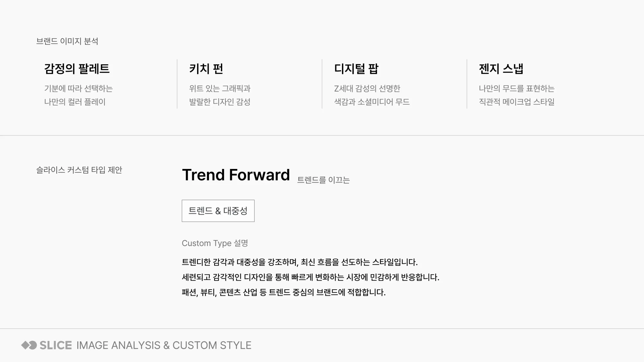Click the 위트 있는 그래픽과 description line
This screenshot has height=362, width=644.
(220, 88)
